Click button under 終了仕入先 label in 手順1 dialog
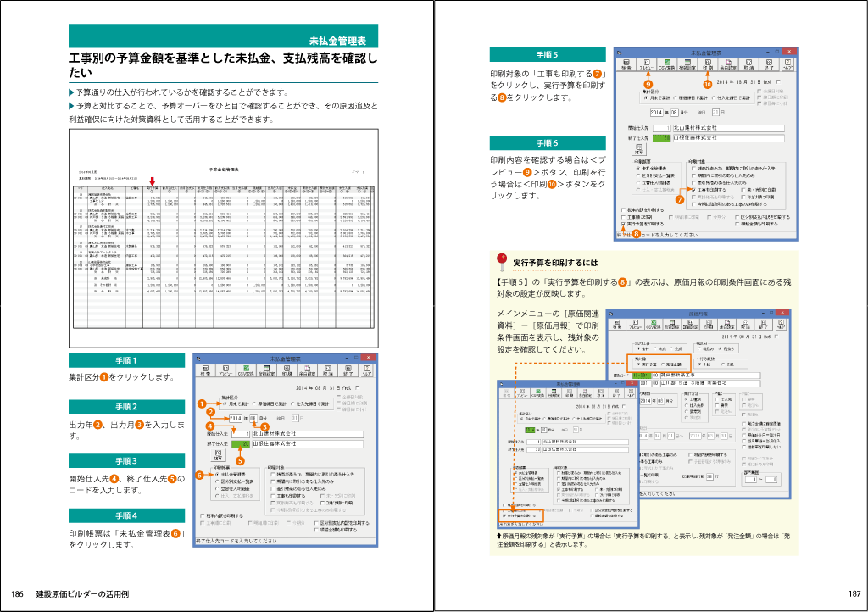 [x=218, y=455]
